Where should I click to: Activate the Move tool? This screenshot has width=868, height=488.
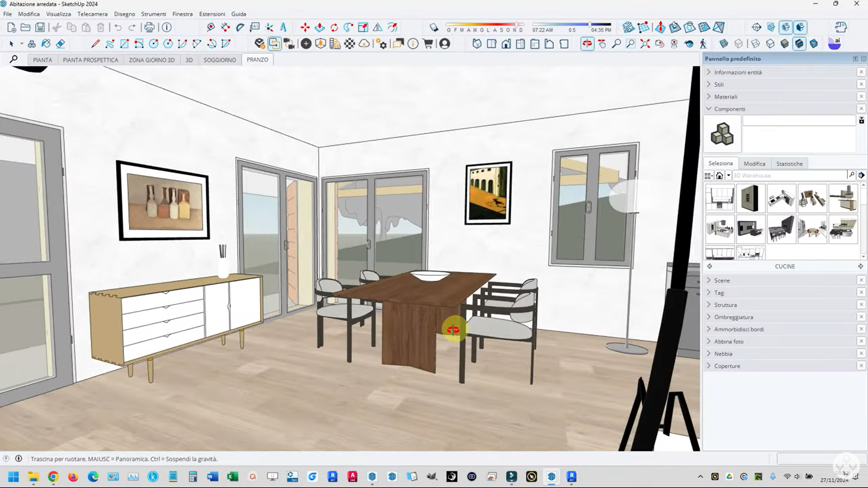coord(305,27)
